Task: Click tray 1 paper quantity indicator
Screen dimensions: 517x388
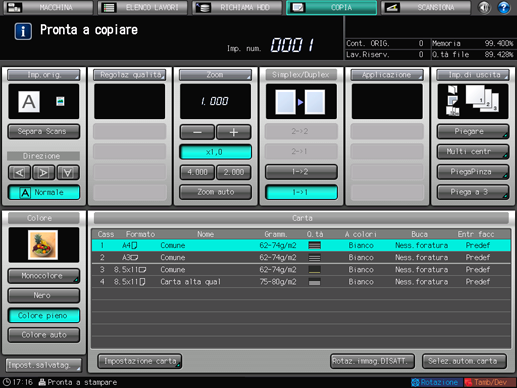Action: (x=314, y=245)
